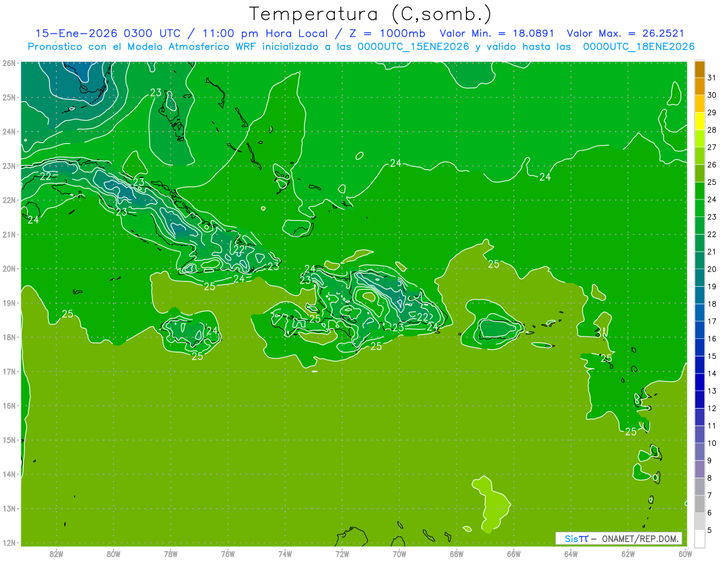Click the "70W" longitude axis label
The image size is (728, 562).
(399, 554)
